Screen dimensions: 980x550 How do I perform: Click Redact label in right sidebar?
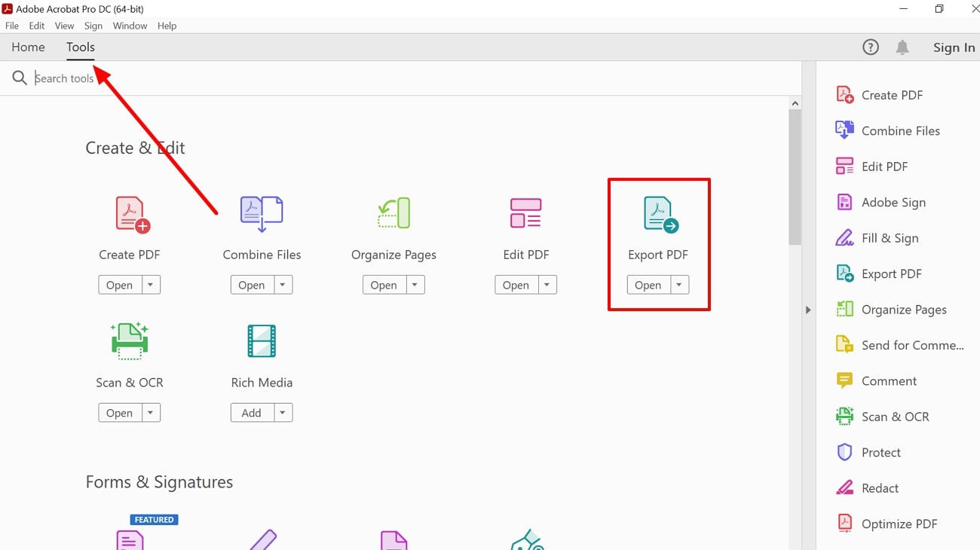point(880,488)
